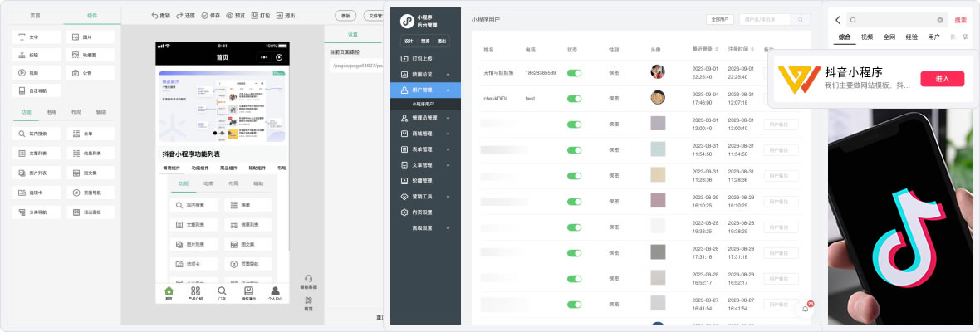Click the 模板 button in editor header
This screenshot has height=332, width=980.
click(x=345, y=17)
